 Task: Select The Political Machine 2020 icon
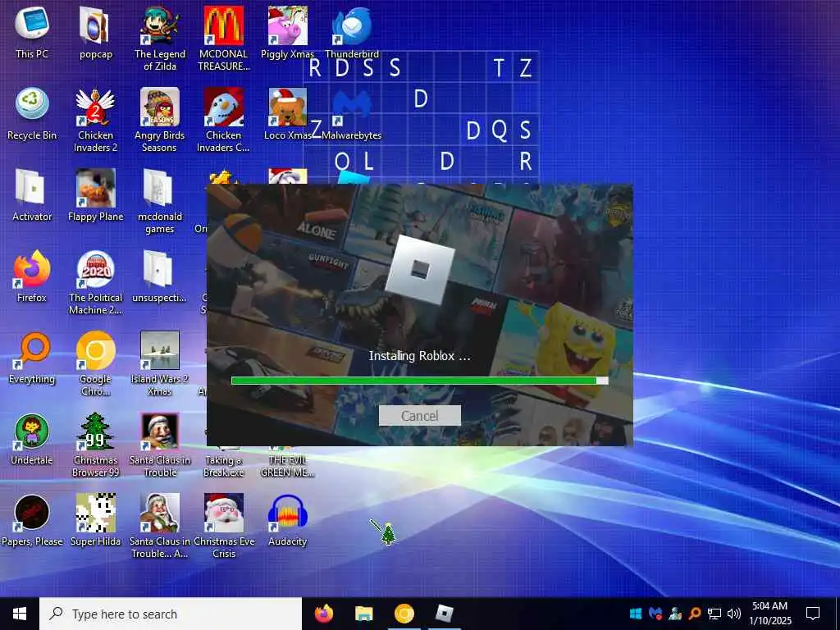point(95,283)
